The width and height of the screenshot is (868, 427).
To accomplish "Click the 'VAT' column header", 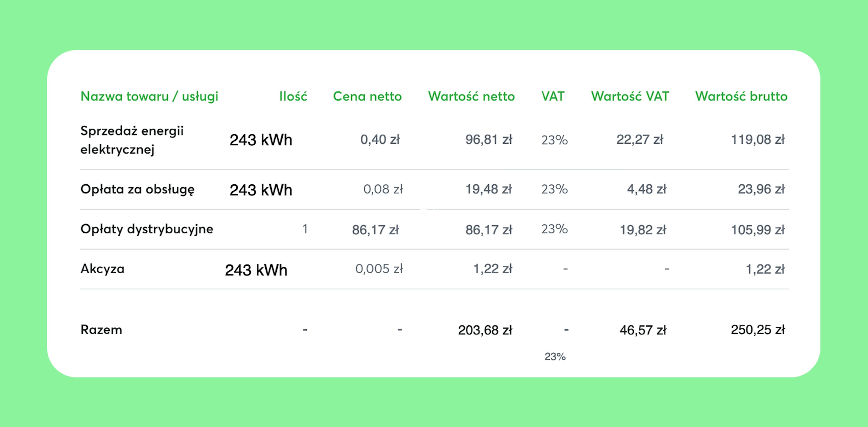I will (x=553, y=96).
